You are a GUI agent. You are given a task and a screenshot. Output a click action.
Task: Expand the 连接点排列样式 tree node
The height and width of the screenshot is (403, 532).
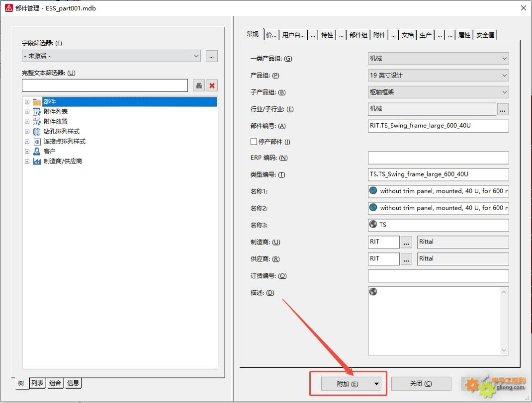tap(27, 142)
